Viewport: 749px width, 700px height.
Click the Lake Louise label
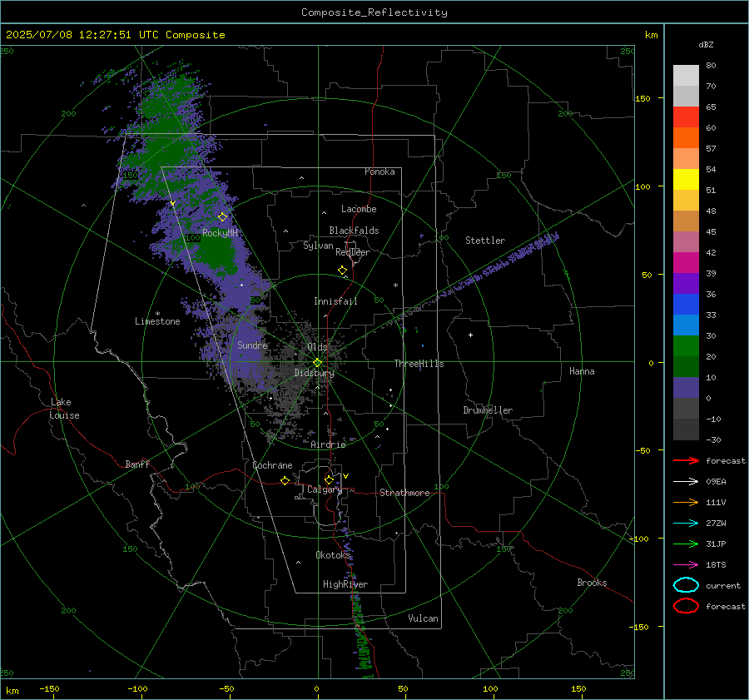[x=64, y=409]
